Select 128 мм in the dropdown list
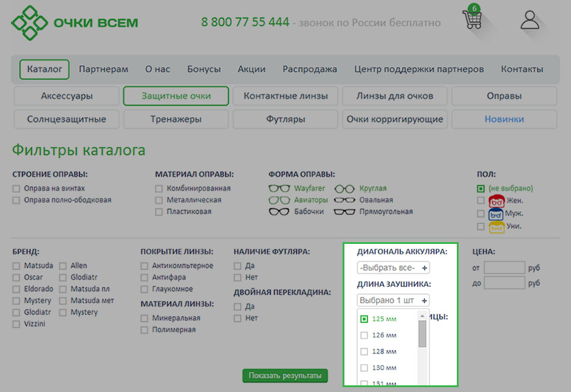The image size is (571, 392). (364, 351)
